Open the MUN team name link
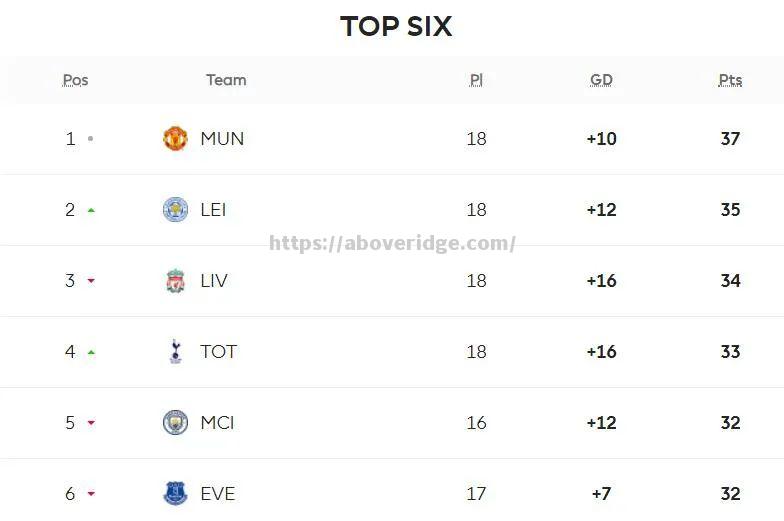784x521 pixels. click(222, 138)
